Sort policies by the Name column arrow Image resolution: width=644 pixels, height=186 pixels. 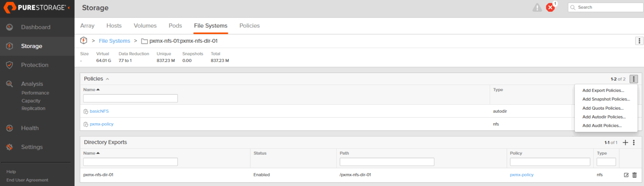pyautogui.click(x=98, y=90)
